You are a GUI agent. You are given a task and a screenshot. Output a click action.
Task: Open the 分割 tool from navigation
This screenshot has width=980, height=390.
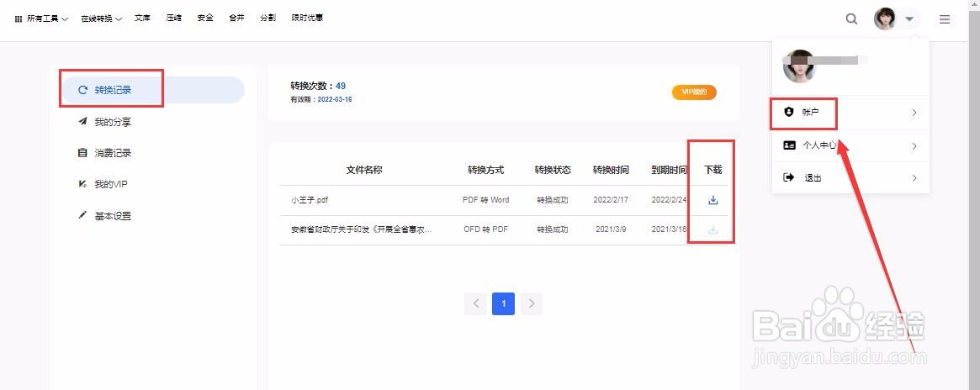pyautogui.click(x=268, y=18)
